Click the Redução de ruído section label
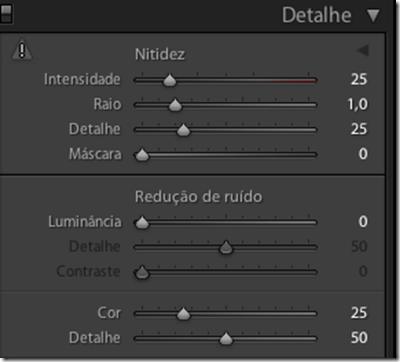This screenshot has height=362, width=400. point(199,197)
